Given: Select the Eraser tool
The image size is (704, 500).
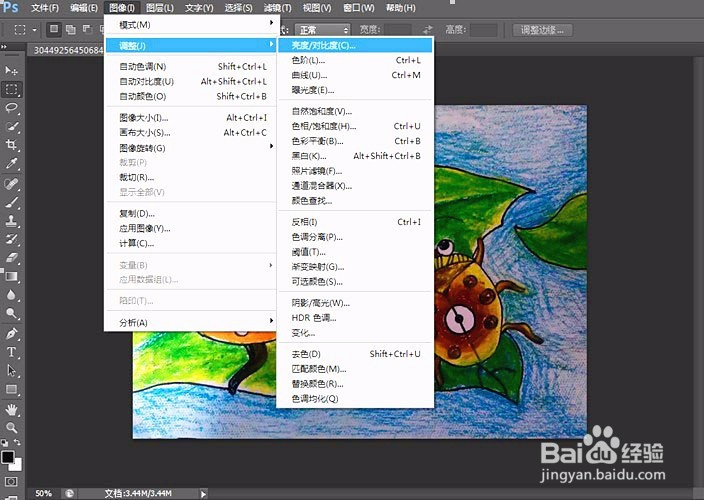Looking at the screenshot, I should pos(11,258).
